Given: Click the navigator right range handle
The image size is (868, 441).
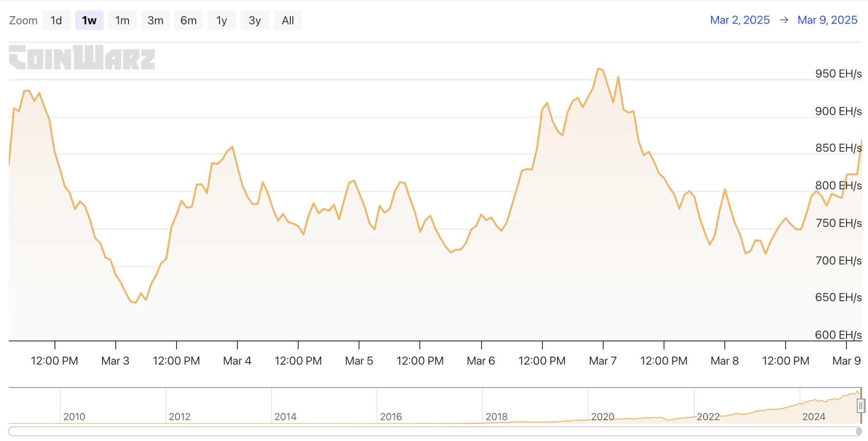Looking at the screenshot, I should pos(860,406).
